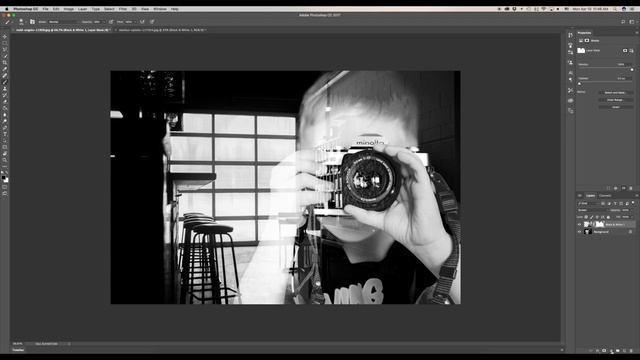
Task: Open the brush Opacity dropdown in options bar
Action: pyautogui.click(x=104, y=22)
